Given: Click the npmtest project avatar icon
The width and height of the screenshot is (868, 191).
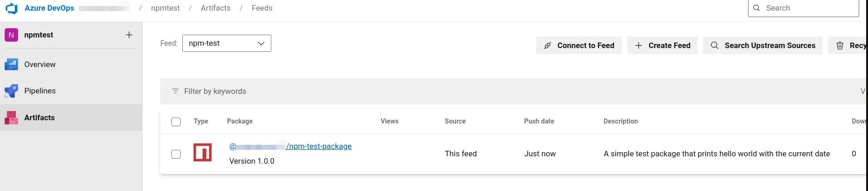Looking at the screenshot, I should pos(11,35).
